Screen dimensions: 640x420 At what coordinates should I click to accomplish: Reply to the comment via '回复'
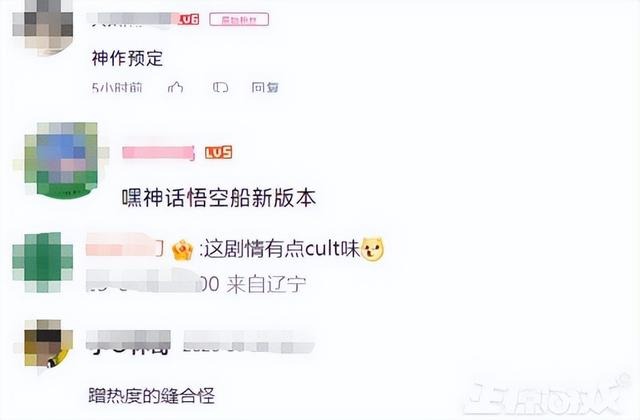point(265,87)
